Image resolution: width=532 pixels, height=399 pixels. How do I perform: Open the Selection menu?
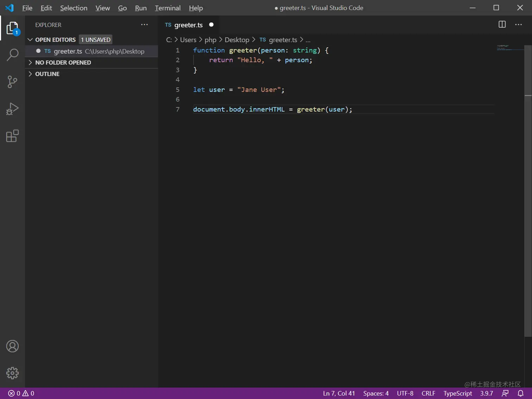click(74, 8)
